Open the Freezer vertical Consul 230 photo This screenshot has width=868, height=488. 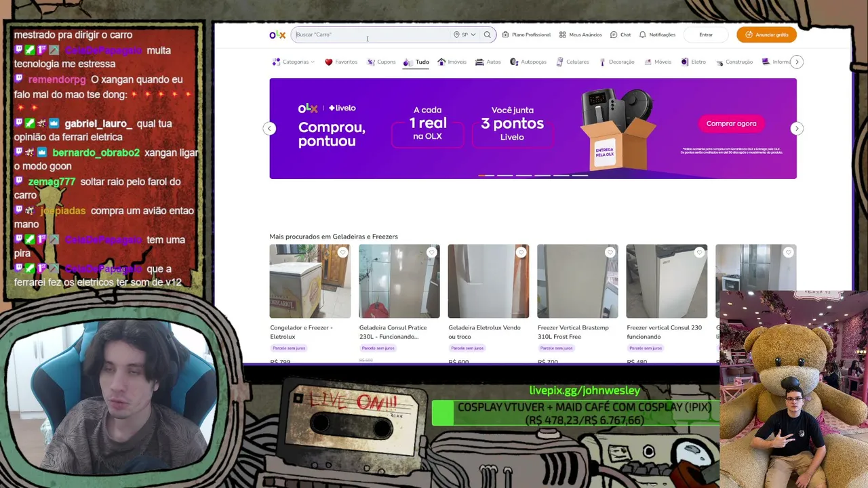tap(667, 281)
